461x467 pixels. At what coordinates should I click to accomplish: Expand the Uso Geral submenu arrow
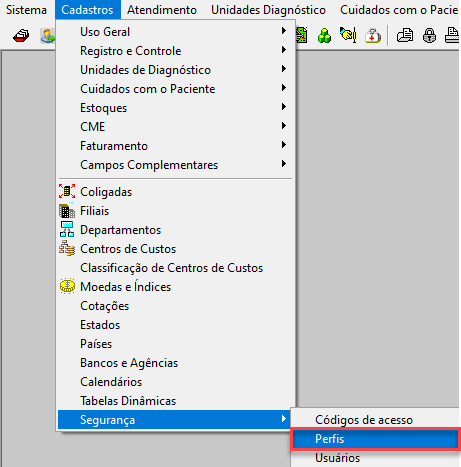click(x=284, y=31)
